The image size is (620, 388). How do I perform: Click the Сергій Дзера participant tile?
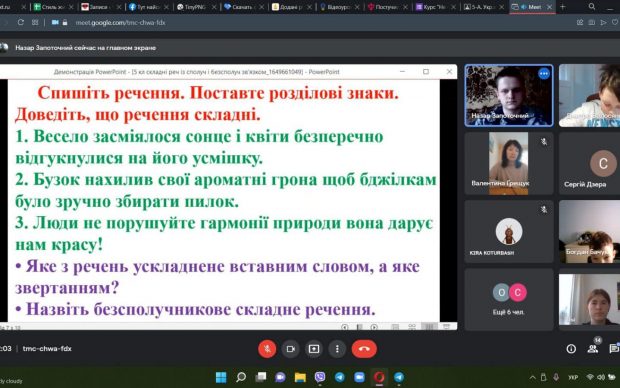(590, 163)
